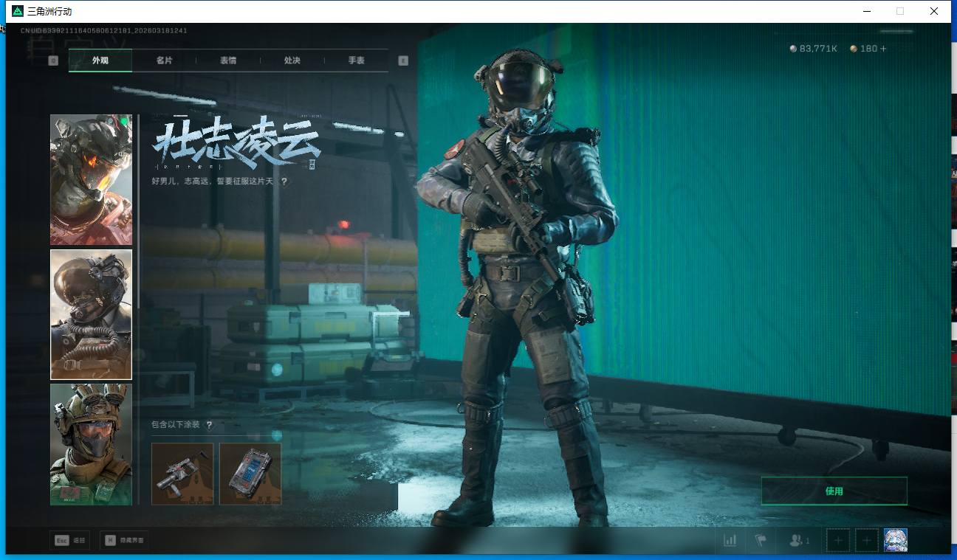Open the 外观 tab
The height and width of the screenshot is (560, 957).
100,61
